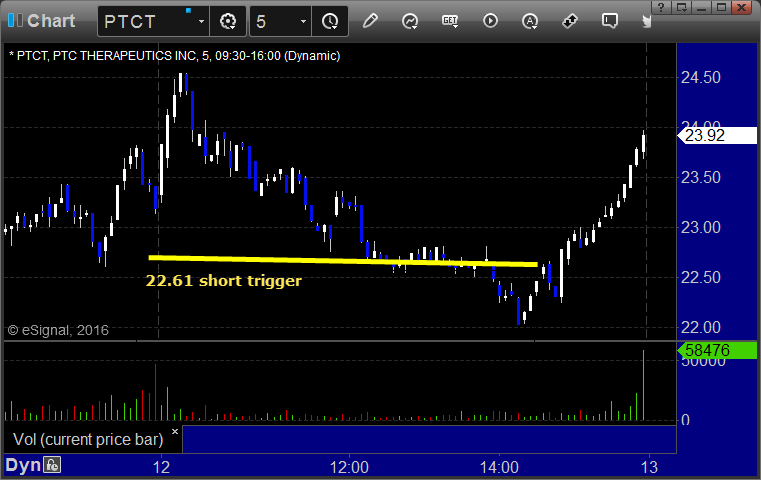Click the 12 date label on time axis
The image size is (761, 480).
click(x=162, y=467)
